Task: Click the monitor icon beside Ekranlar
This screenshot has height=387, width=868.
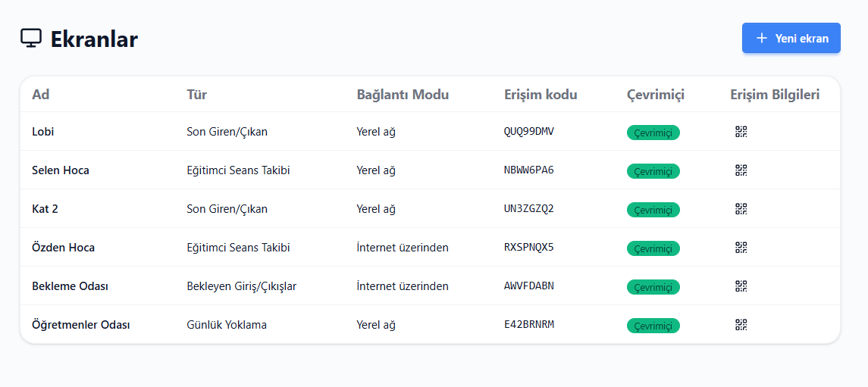Action: click(x=31, y=39)
